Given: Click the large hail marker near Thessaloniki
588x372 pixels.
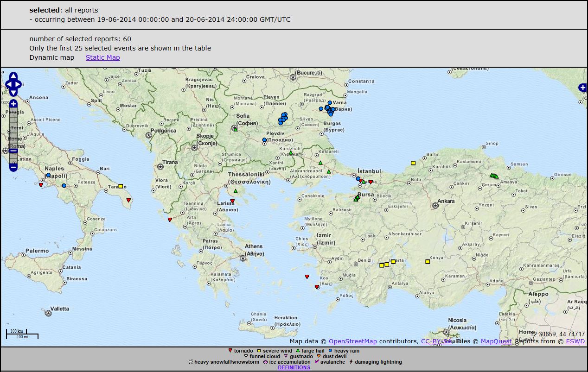Looking at the screenshot, I should click(x=236, y=191).
